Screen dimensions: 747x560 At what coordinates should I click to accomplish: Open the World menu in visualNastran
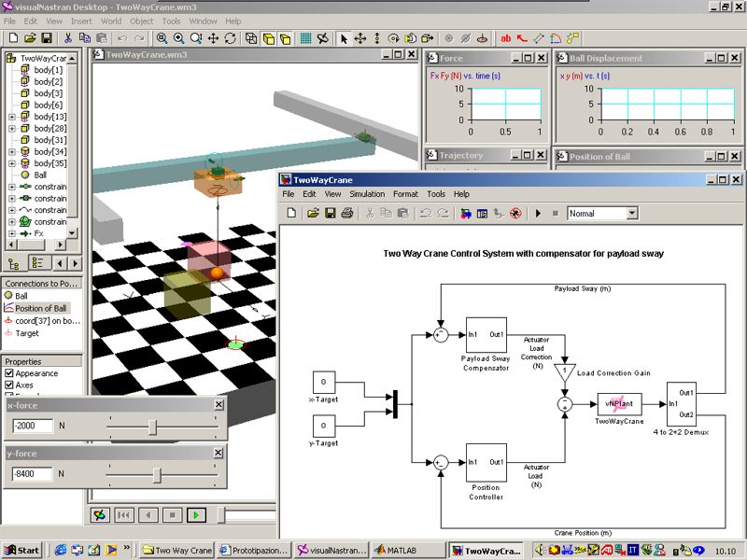pyautogui.click(x=111, y=21)
